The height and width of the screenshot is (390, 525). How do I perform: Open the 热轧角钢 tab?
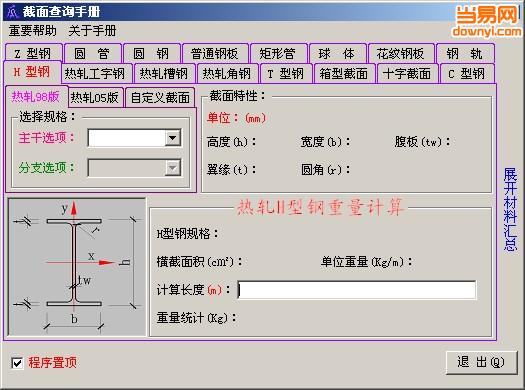pyautogui.click(x=227, y=73)
